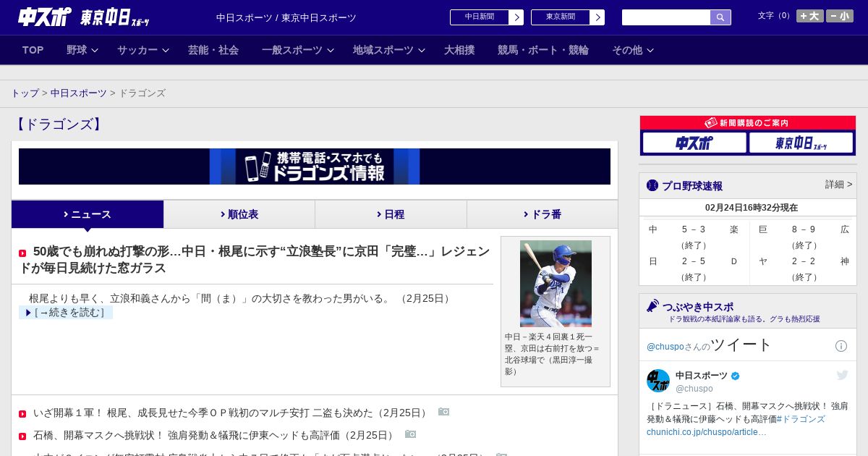Click the 東京中日スポーツ subscription button
The width and height of the screenshot is (868, 456).
click(x=801, y=143)
